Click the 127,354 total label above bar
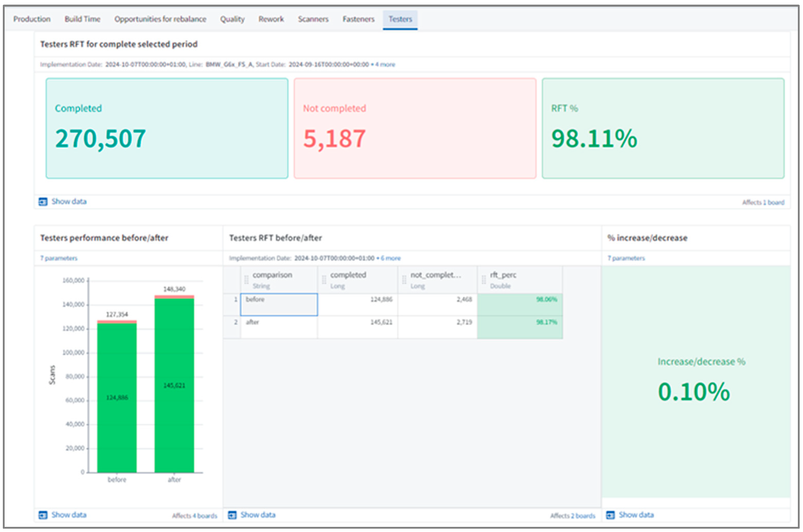Viewport: 803px width, 532px height. coord(117,315)
